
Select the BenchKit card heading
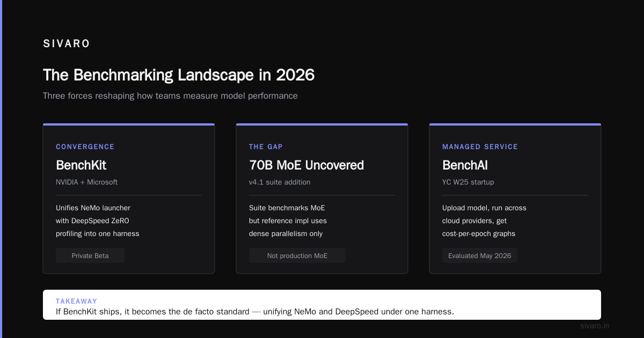click(x=81, y=165)
